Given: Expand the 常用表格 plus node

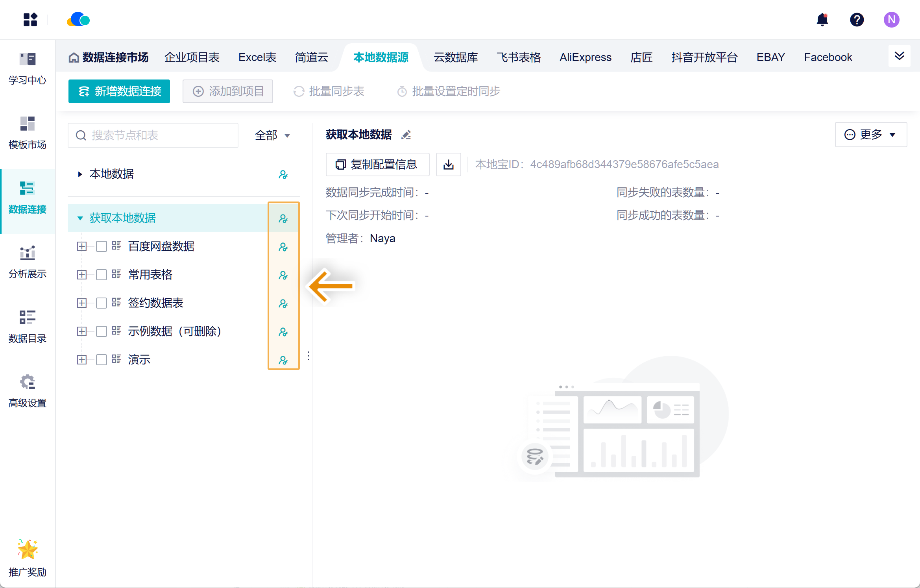Looking at the screenshot, I should pos(82,275).
